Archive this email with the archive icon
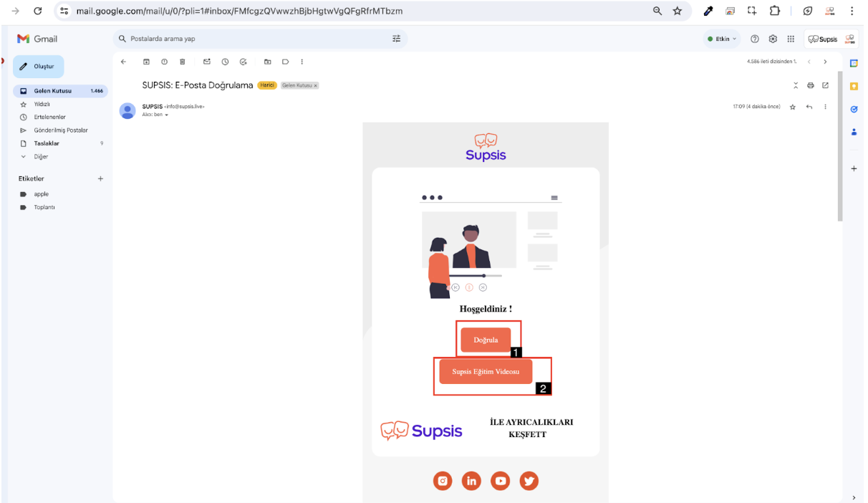Image resolution: width=868 pixels, height=503 pixels. pyautogui.click(x=146, y=62)
